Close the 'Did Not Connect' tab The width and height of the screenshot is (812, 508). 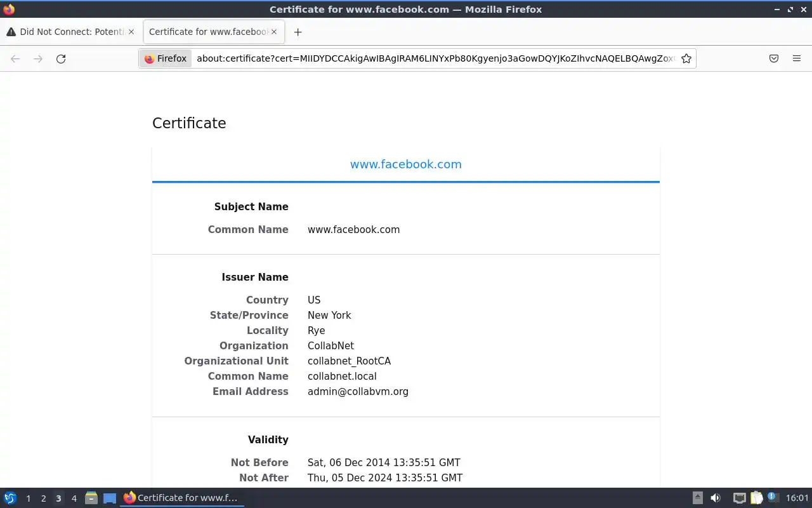point(131,32)
